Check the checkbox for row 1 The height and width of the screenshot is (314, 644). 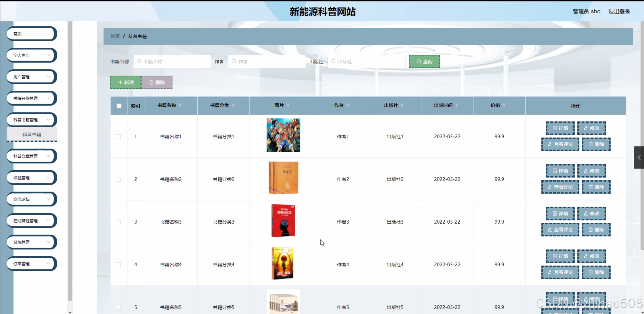click(118, 136)
